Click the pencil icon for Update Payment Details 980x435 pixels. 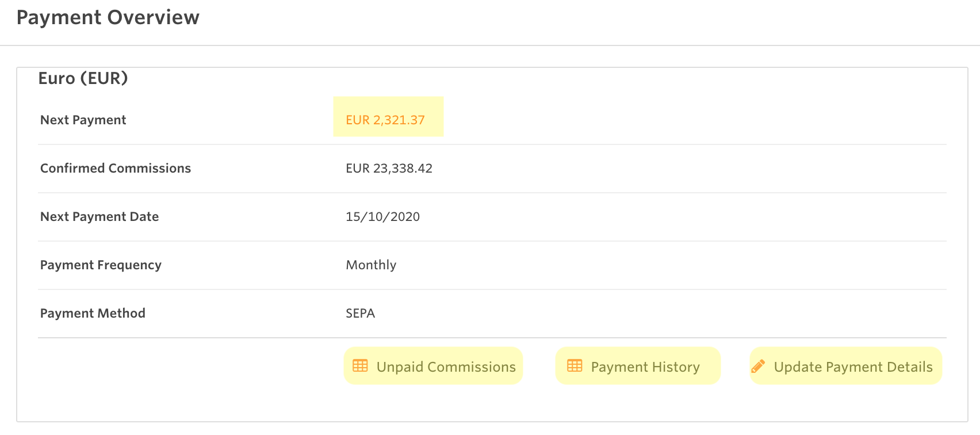coord(758,366)
